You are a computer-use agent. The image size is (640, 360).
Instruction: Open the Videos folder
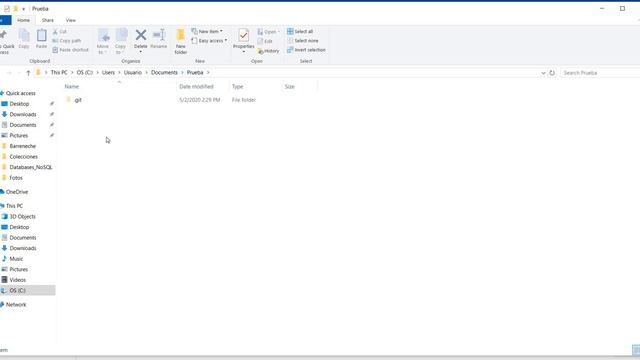point(18,280)
